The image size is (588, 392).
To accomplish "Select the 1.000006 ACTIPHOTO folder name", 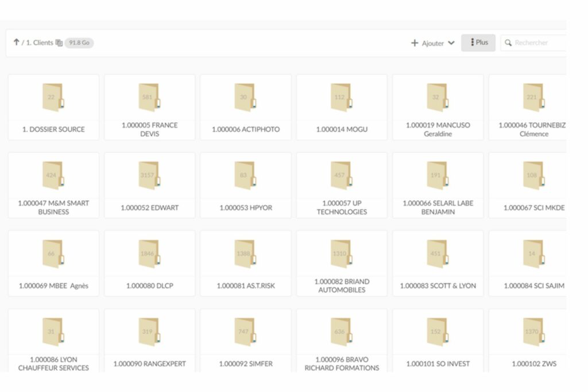I will tap(245, 129).
